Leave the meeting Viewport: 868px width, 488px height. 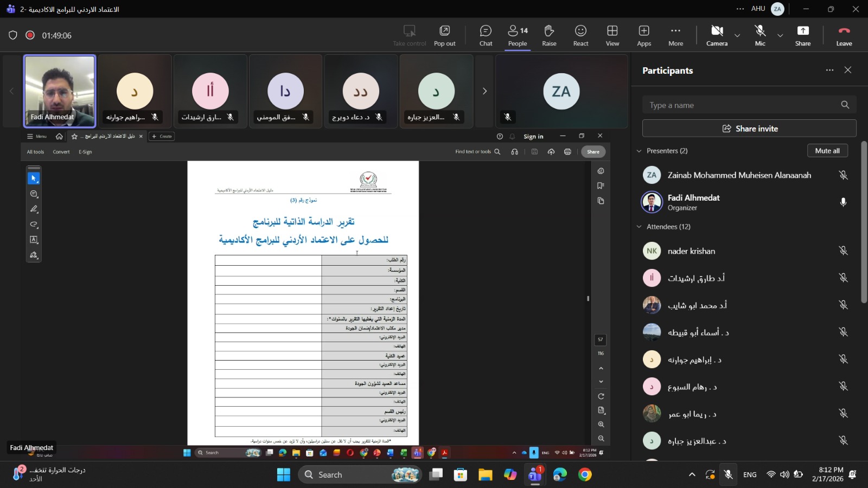pos(844,35)
